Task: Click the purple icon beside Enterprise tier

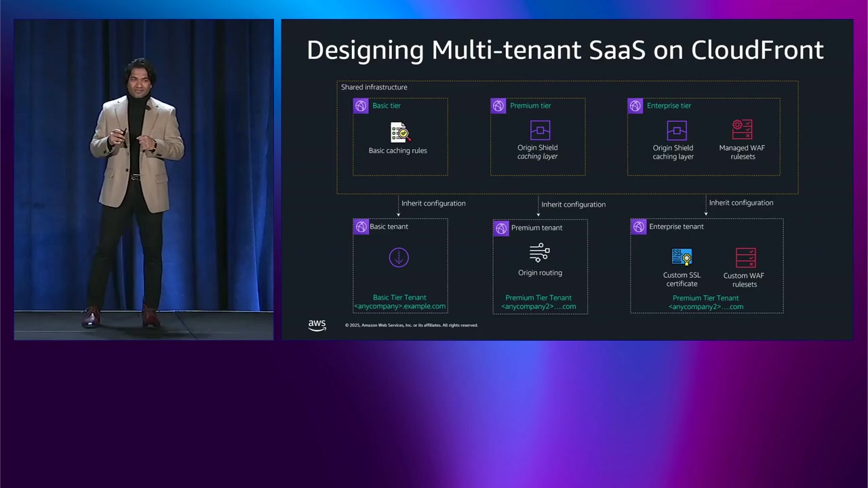Action: tap(635, 106)
